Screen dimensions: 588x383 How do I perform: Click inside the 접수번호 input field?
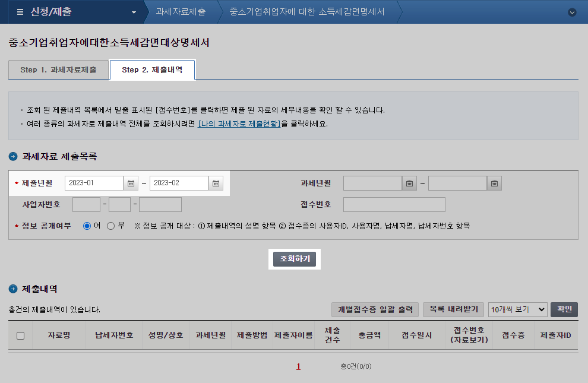[x=394, y=204]
